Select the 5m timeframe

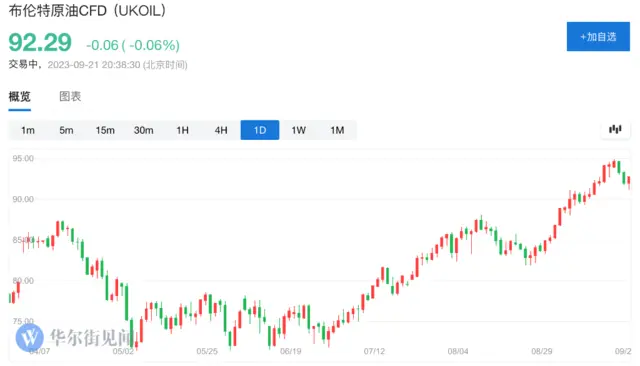pos(66,130)
